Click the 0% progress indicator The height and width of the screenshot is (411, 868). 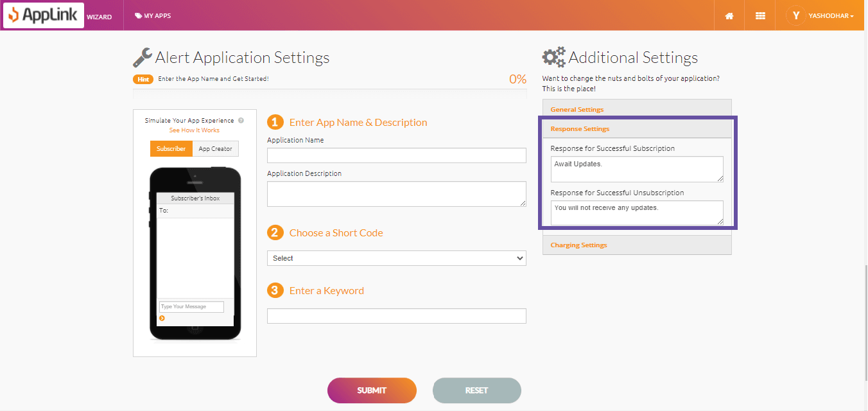[517, 79]
